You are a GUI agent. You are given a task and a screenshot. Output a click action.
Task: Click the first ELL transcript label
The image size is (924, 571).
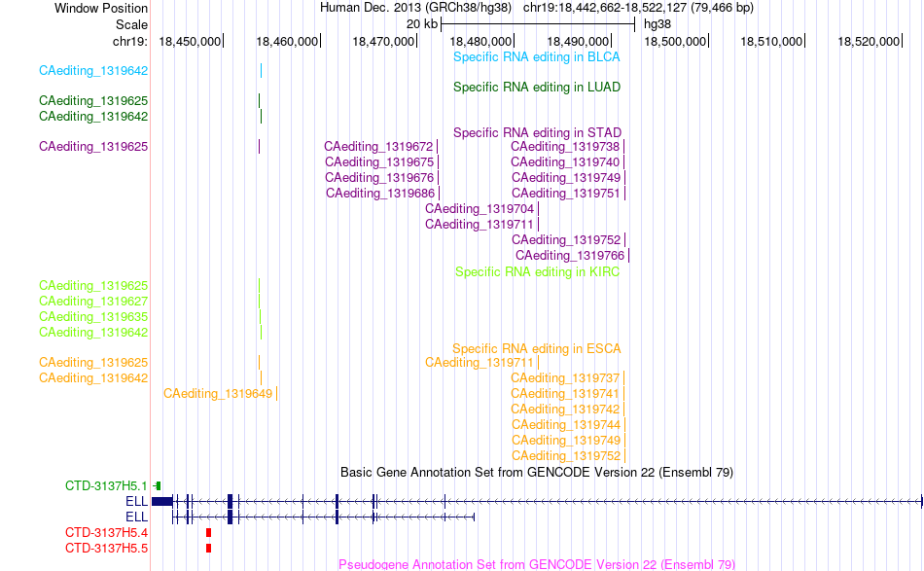tap(136, 502)
